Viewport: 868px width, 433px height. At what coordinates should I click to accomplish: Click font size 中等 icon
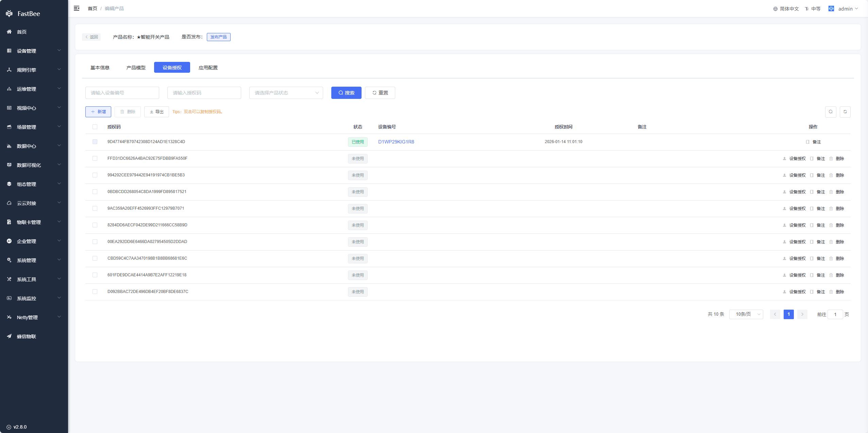(x=807, y=9)
